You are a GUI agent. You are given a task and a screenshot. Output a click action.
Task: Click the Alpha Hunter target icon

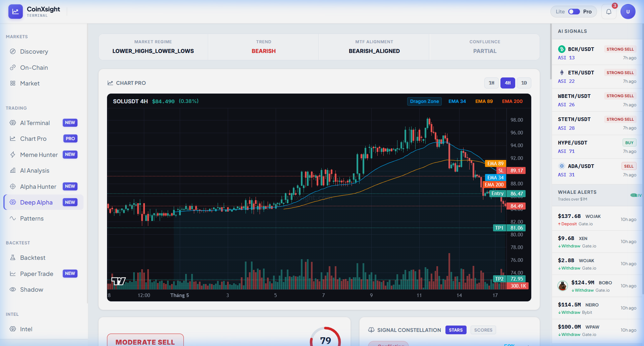click(x=13, y=186)
